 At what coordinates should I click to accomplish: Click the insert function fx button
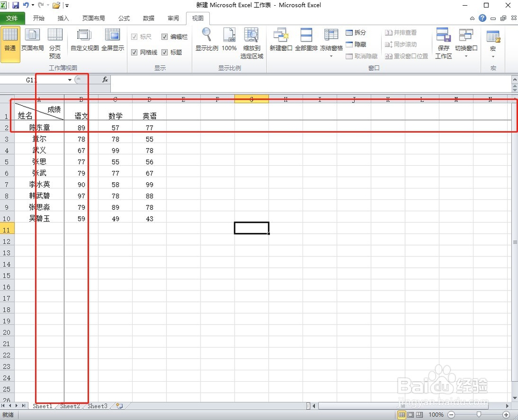[105, 80]
